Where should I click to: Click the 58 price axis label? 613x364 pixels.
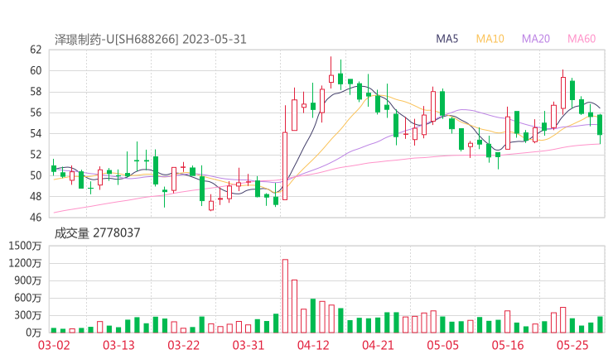coord(36,92)
